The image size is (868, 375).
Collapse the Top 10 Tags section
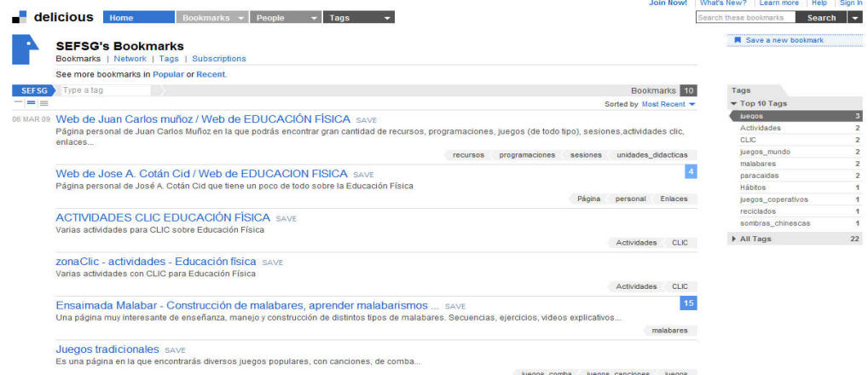(x=733, y=103)
